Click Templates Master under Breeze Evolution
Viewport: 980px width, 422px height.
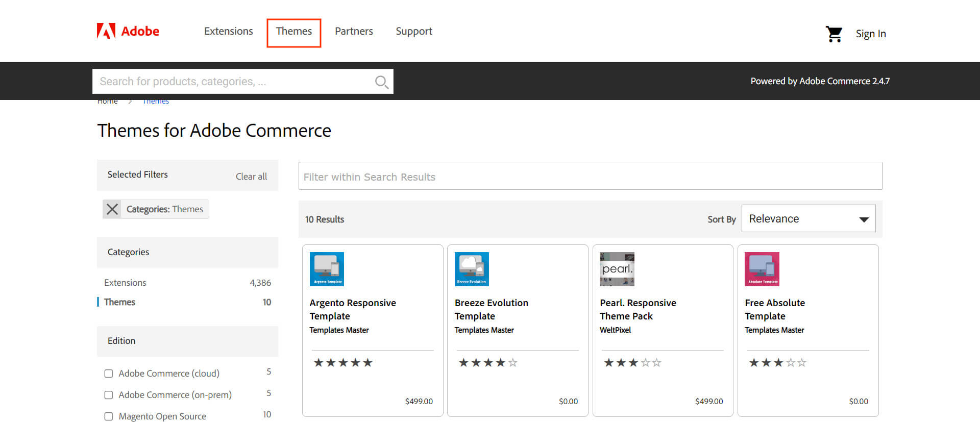[484, 330]
